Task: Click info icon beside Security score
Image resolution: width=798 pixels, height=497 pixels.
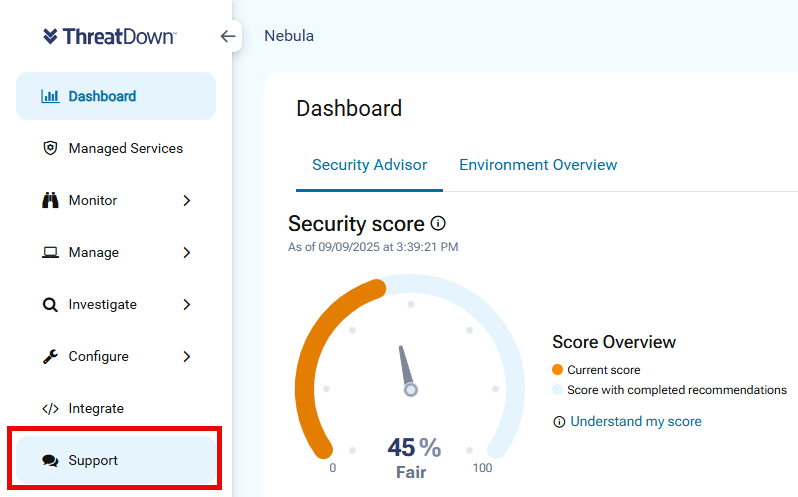Action: (x=438, y=223)
